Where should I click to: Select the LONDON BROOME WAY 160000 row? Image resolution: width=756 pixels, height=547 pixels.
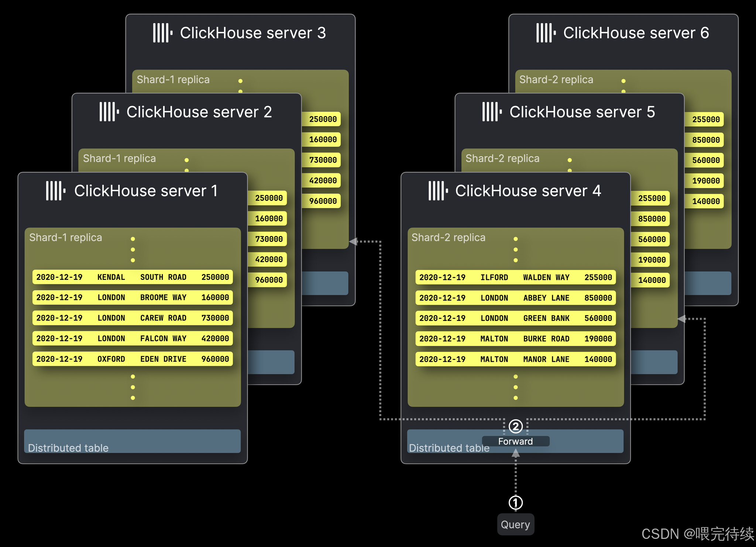click(133, 297)
